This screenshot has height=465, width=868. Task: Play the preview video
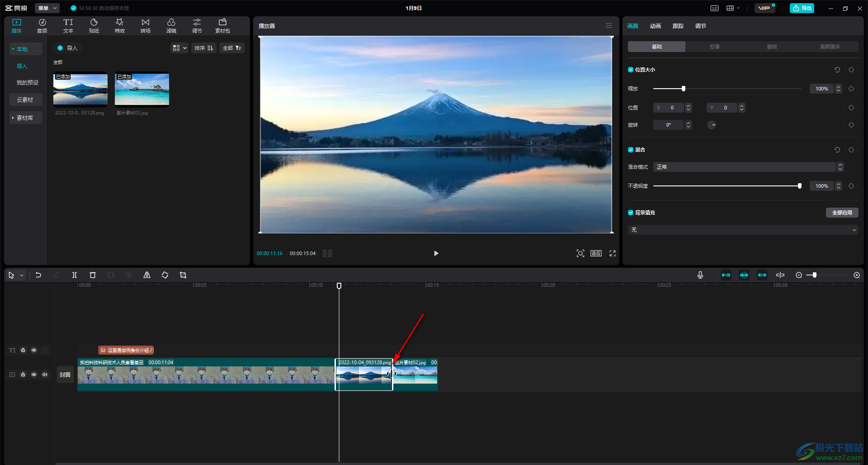[436, 253]
